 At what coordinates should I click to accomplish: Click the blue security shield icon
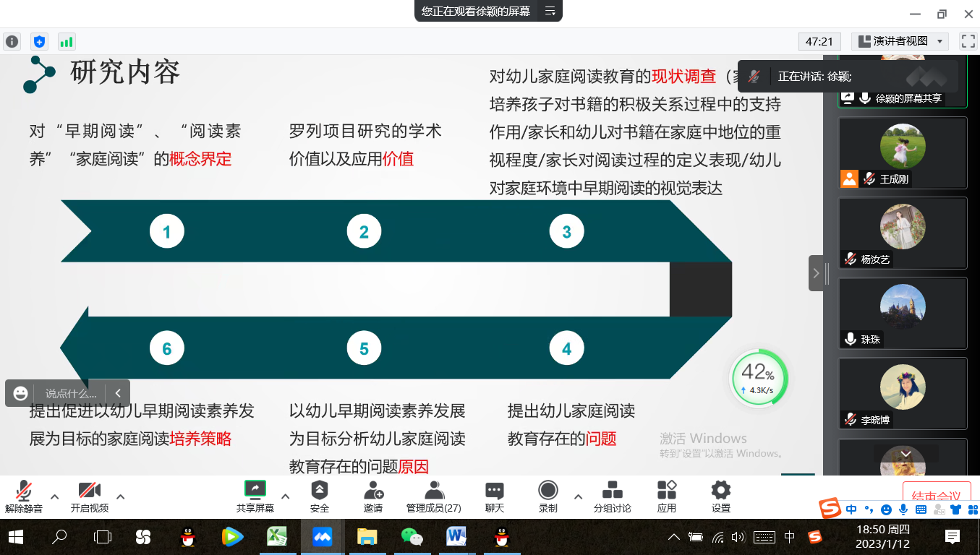coord(39,41)
